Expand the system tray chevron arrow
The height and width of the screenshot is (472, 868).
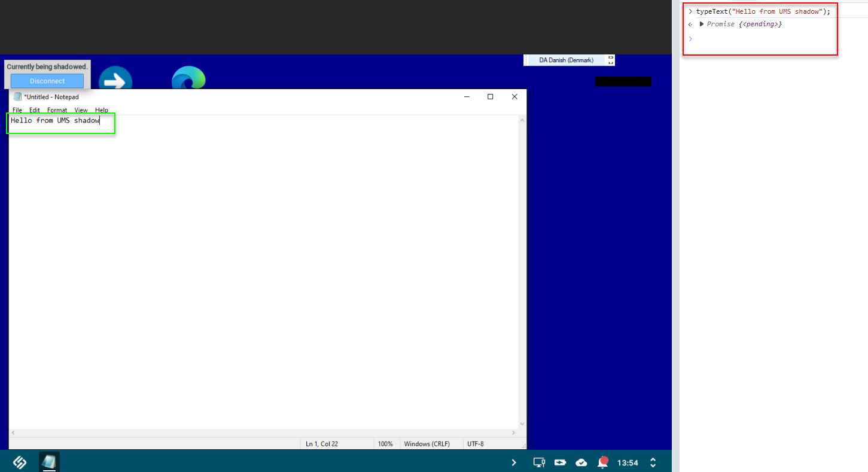click(514, 462)
